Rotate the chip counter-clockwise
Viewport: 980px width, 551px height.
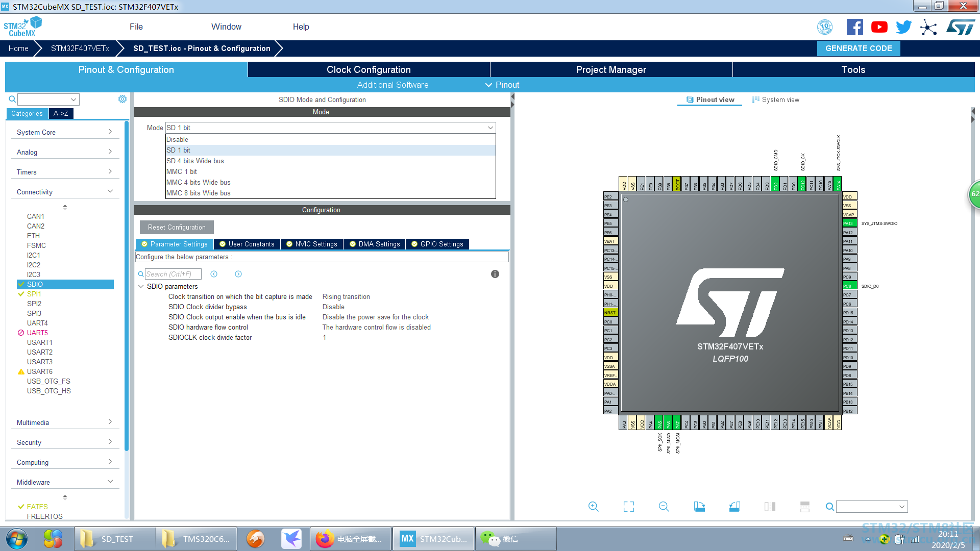tap(734, 507)
